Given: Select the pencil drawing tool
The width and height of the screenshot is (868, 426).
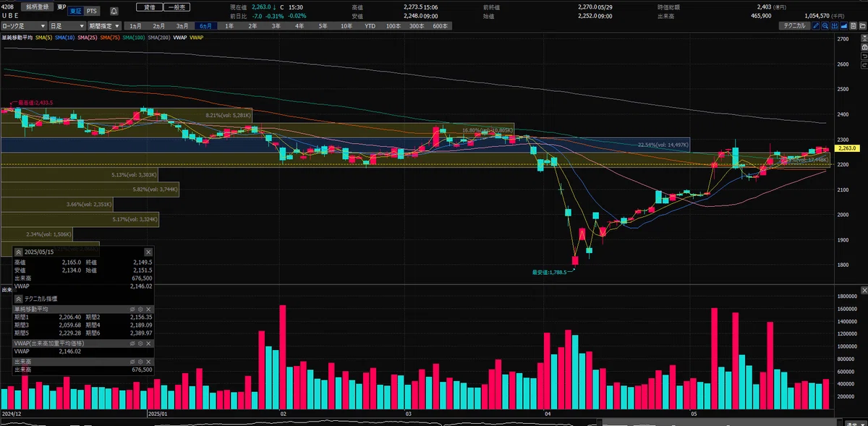Looking at the screenshot, I should [x=816, y=26].
